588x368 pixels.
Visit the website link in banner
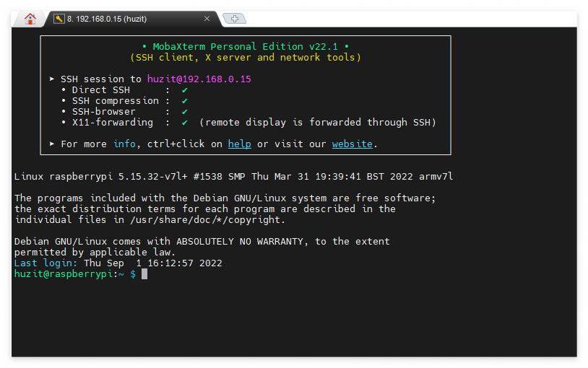click(x=352, y=144)
